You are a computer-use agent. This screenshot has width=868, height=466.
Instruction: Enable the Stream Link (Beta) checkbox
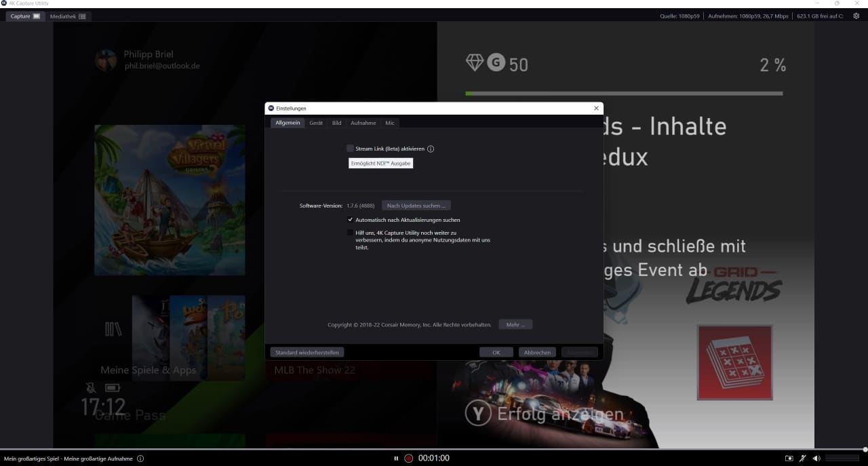click(x=350, y=149)
